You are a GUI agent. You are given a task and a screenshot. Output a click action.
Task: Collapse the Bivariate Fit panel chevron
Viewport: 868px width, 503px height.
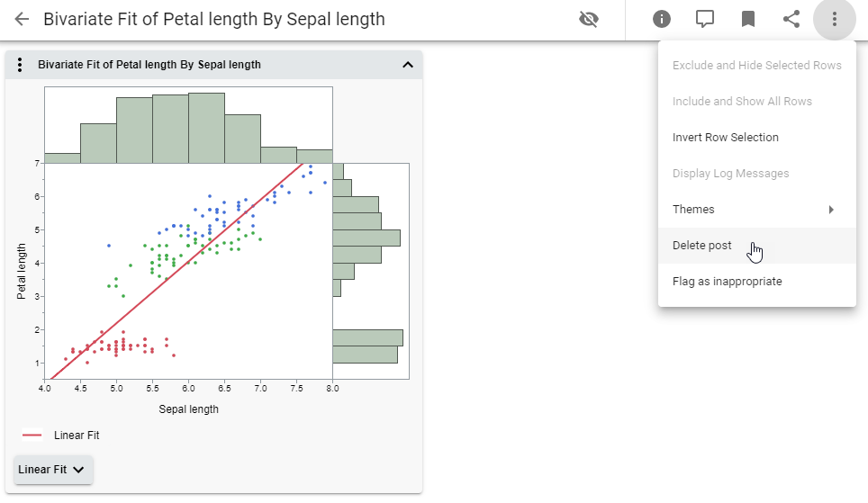(407, 65)
